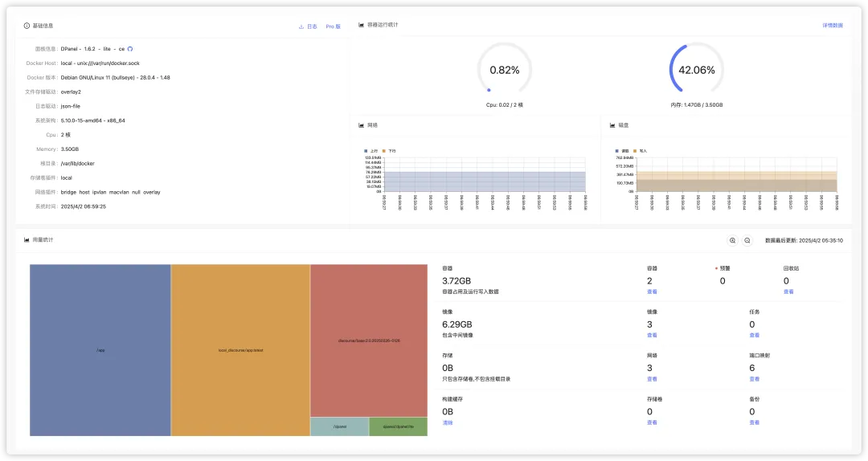Image resolution: width=868 pixels, height=461 pixels.
Task: Click the GitHub icon beside DPanel version
Action: (130, 49)
